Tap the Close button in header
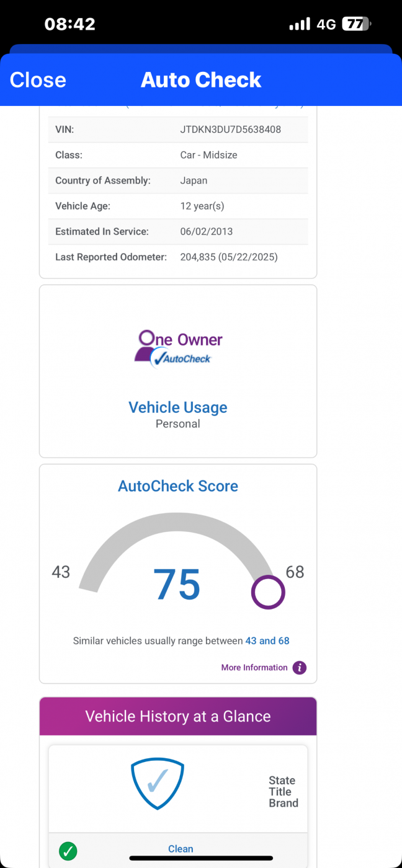Image resolution: width=402 pixels, height=868 pixels. click(x=38, y=79)
